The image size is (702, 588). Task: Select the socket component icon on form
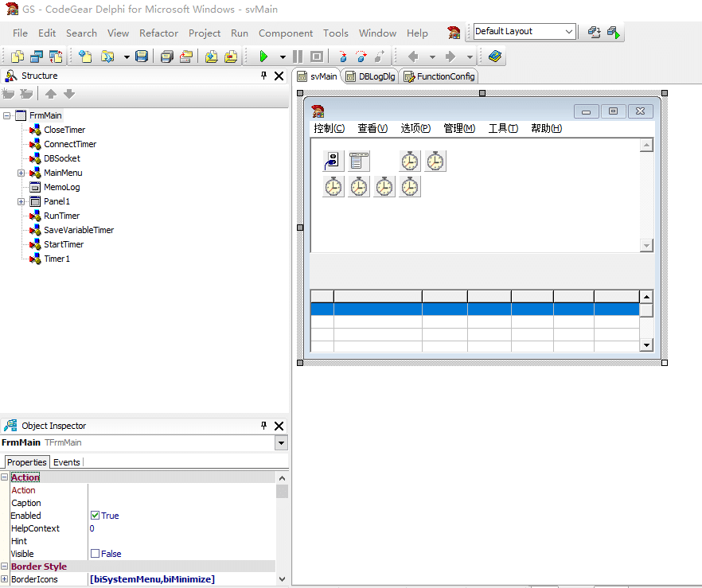[x=333, y=161]
